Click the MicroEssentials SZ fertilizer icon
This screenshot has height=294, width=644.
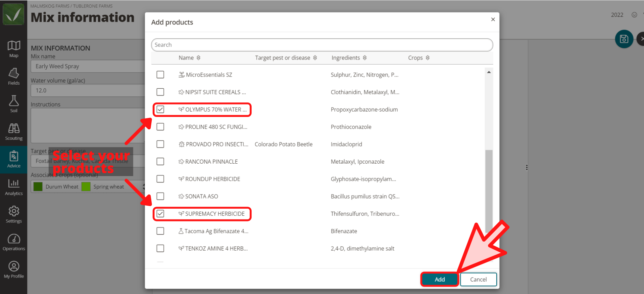tap(182, 75)
